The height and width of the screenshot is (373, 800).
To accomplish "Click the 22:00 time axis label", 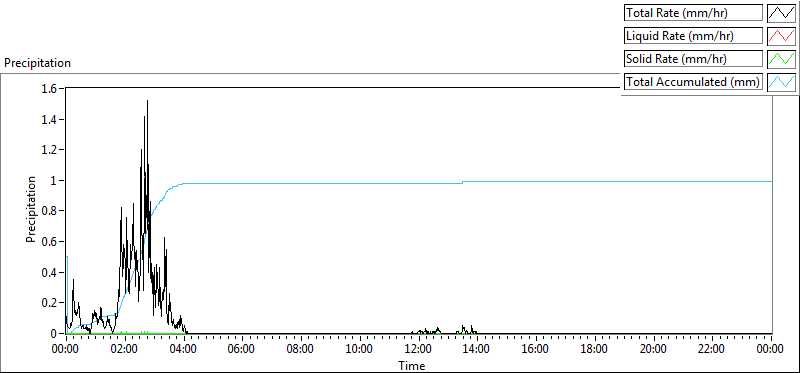I will pyautogui.click(x=712, y=350).
